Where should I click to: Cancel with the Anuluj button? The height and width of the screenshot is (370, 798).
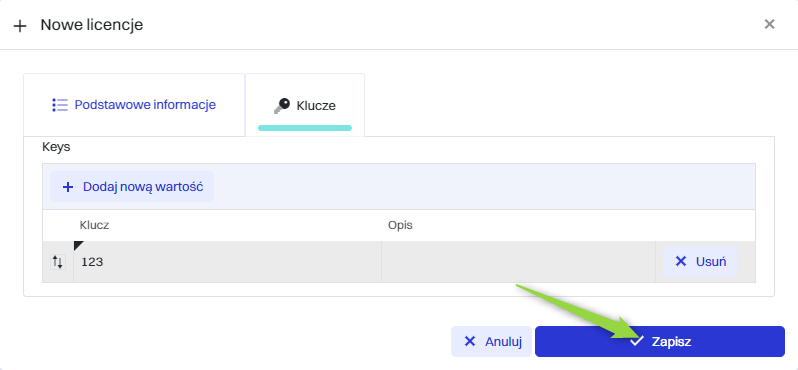491,341
